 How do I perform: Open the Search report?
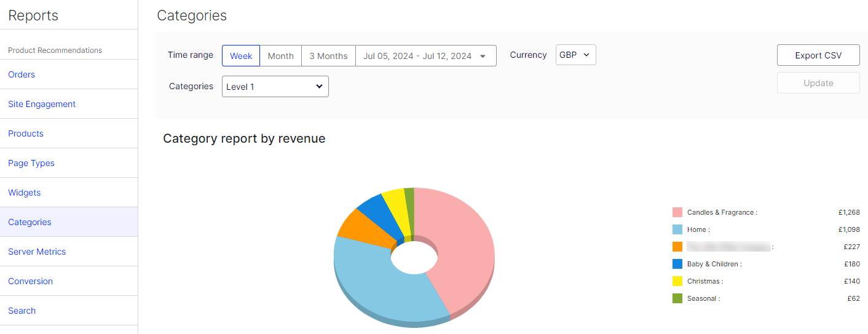pos(22,311)
